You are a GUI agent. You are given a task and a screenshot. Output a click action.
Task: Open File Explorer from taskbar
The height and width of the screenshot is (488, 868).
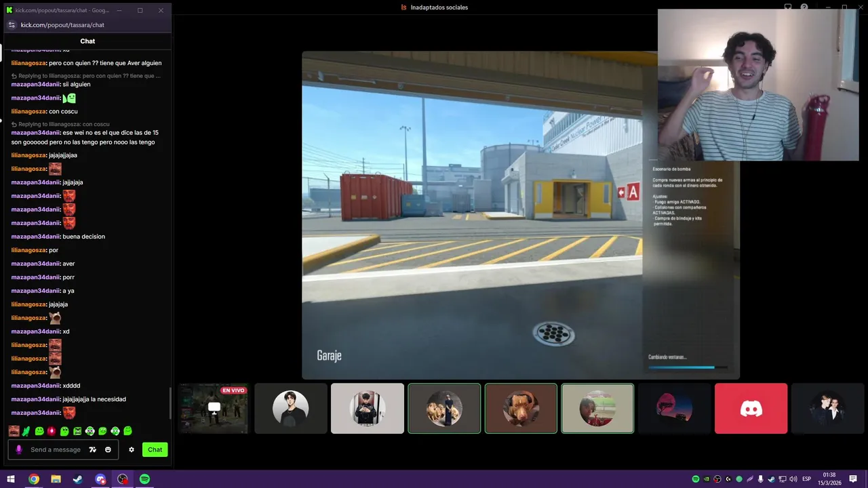pyautogui.click(x=56, y=479)
